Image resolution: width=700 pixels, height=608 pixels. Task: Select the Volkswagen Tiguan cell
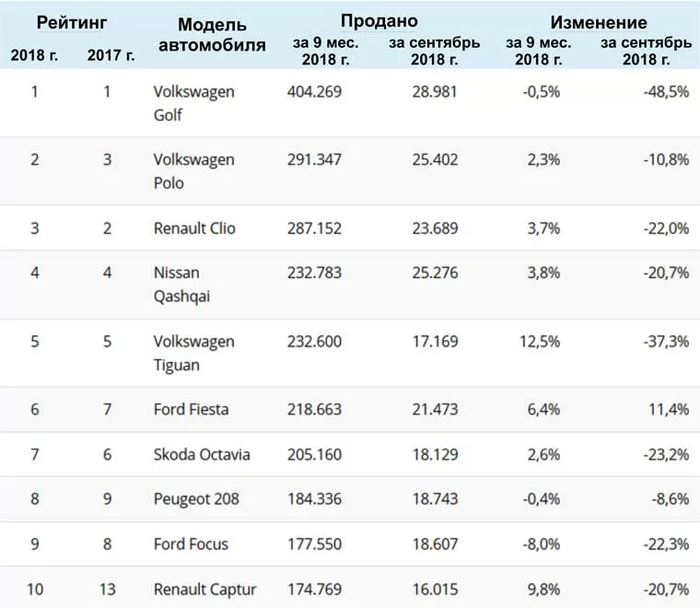(x=193, y=353)
